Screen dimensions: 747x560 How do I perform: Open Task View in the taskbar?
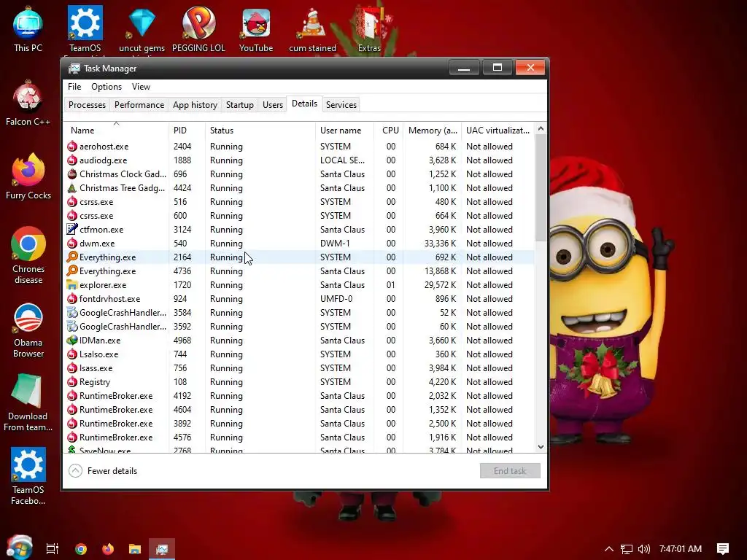(53, 548)
